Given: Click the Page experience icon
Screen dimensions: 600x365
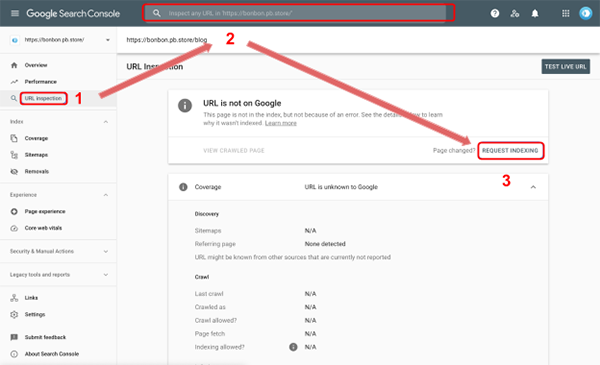Looking at the screenshot, I should pos(14,211).
